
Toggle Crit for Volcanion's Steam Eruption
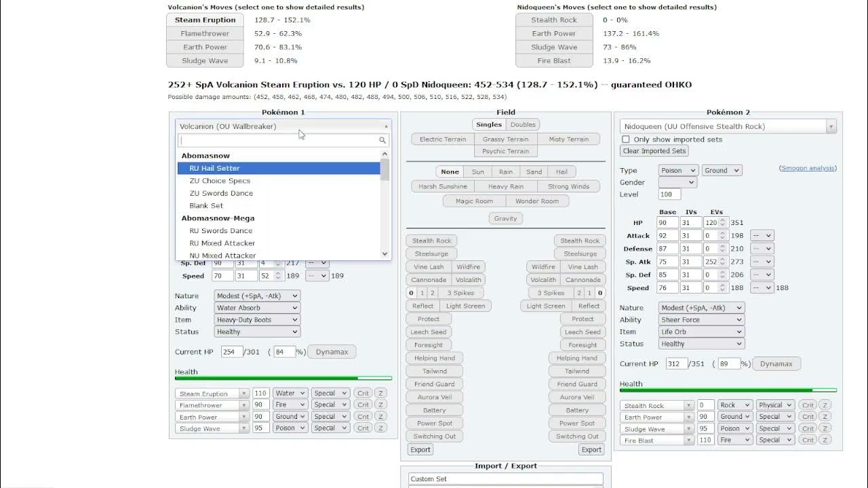tap(363, 394)
